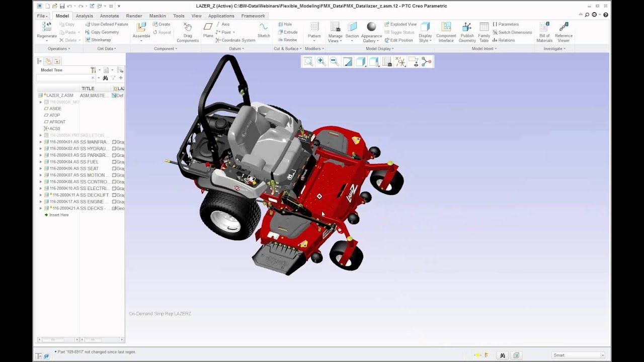Open the File menu
The width and height of the screenshot is (644, 362).
pos(42,16)
